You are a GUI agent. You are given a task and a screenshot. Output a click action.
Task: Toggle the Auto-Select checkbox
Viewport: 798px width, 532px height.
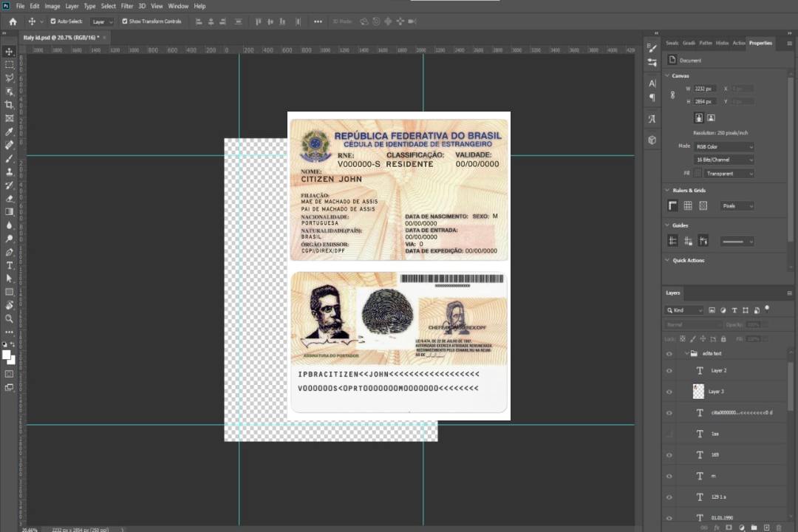tap(53, 21)
